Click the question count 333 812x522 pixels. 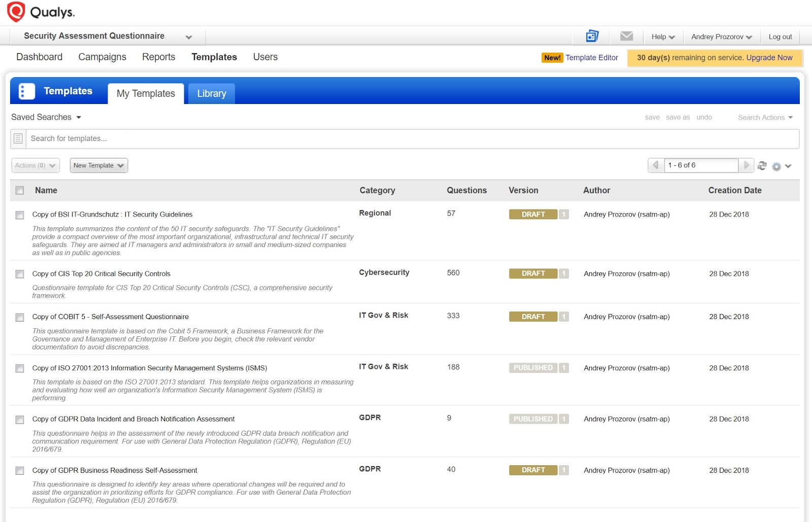click(453, 316)
